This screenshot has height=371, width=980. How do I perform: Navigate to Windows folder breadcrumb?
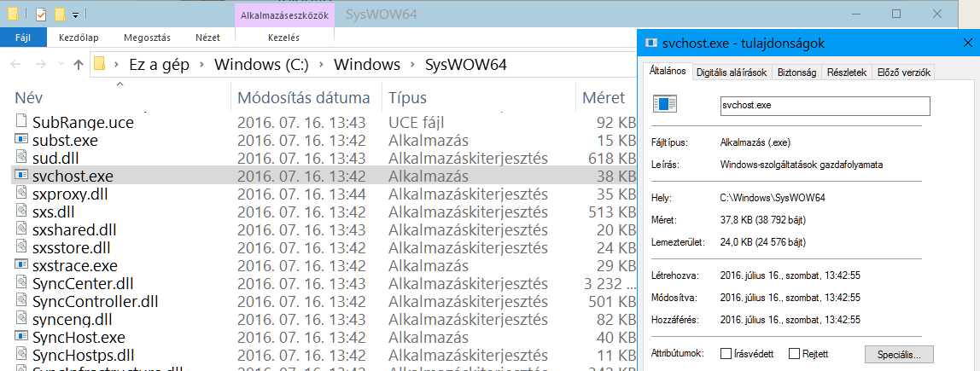[x=367, y=64]
